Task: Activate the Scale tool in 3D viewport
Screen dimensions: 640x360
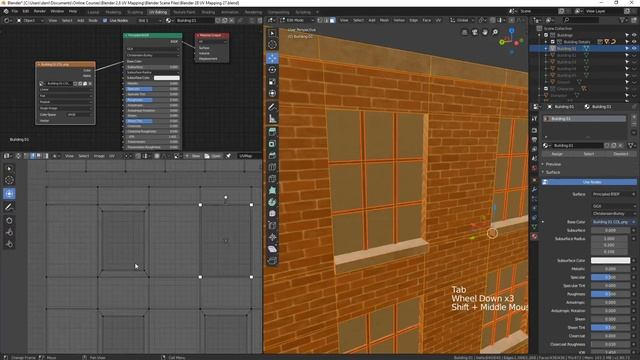Action: (272, 82)
